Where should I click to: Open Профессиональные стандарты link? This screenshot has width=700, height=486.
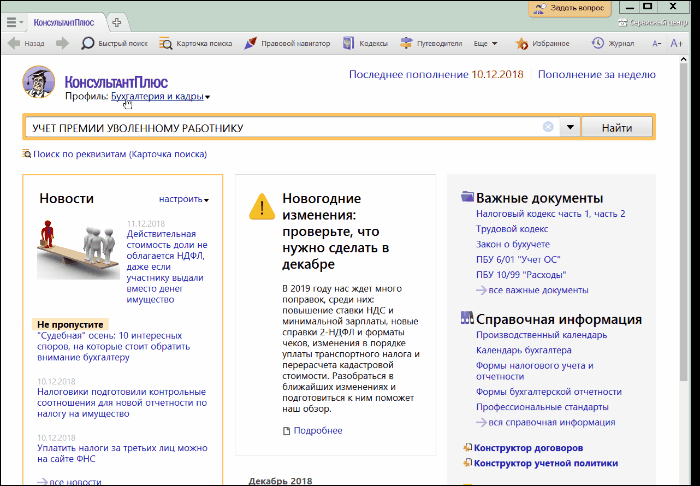542,407
